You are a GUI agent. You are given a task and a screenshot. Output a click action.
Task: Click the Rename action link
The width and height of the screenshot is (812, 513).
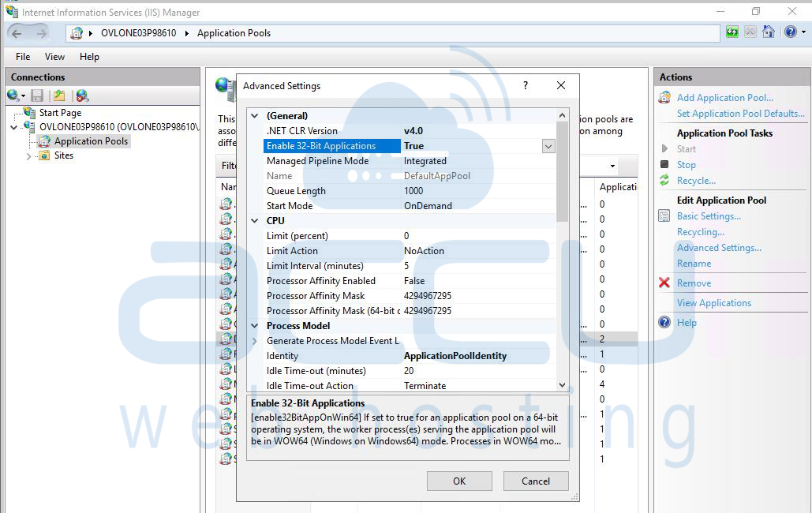click(x=694, y=264)
